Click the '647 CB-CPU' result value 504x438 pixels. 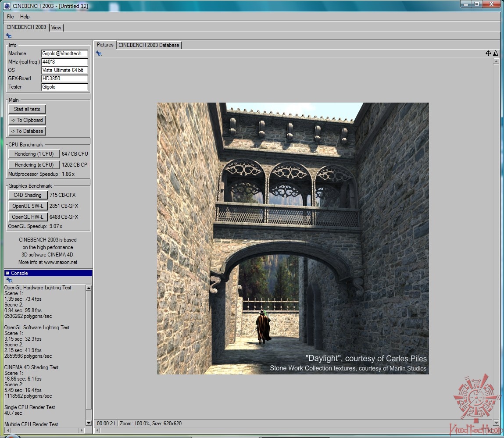[75, 154]
